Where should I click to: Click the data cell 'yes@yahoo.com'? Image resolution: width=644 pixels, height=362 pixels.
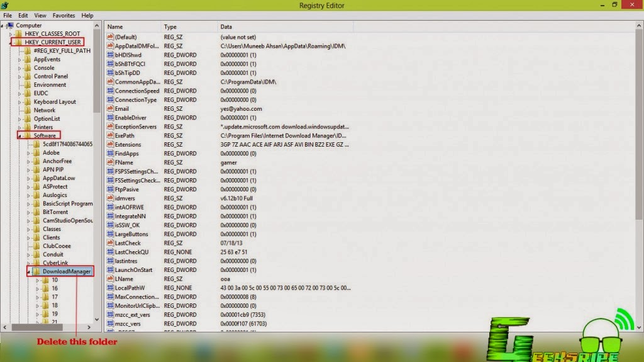pos(241,108)
